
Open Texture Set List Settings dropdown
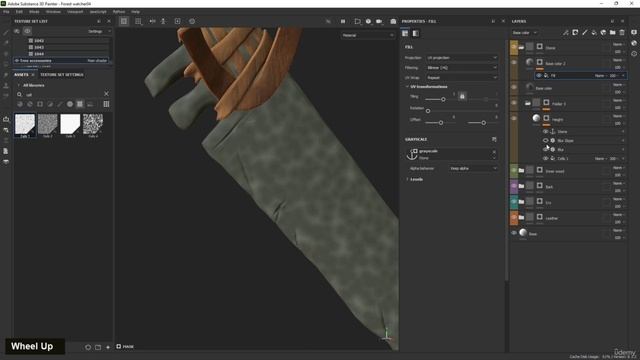pos(99,31)
